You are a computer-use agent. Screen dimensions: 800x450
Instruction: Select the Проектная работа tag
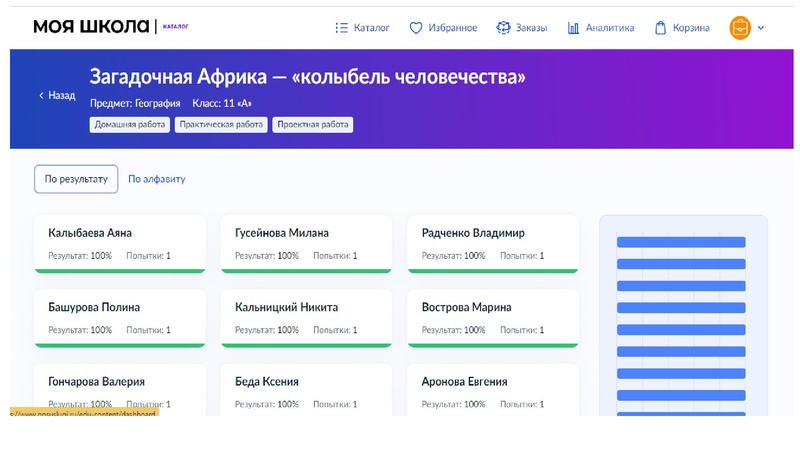[x=313, y=124]
